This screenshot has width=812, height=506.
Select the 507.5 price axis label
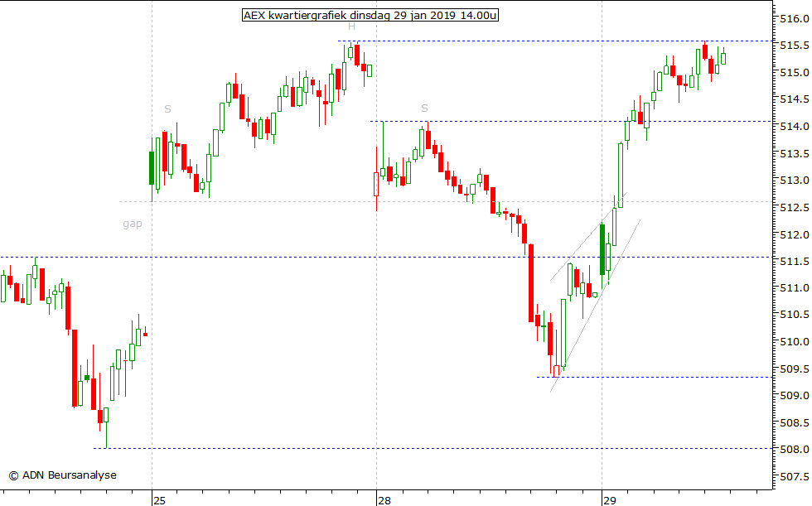coord(795,476)
